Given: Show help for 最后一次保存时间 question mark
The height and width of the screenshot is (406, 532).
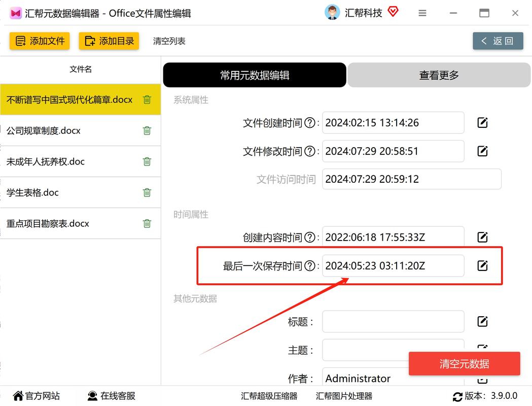Looking at the screenshot, I should 310,265.
